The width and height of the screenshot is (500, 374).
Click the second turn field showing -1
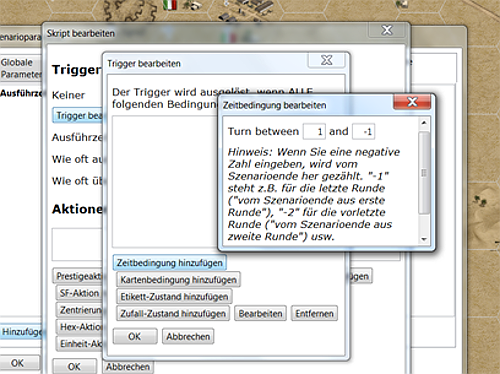364,132
